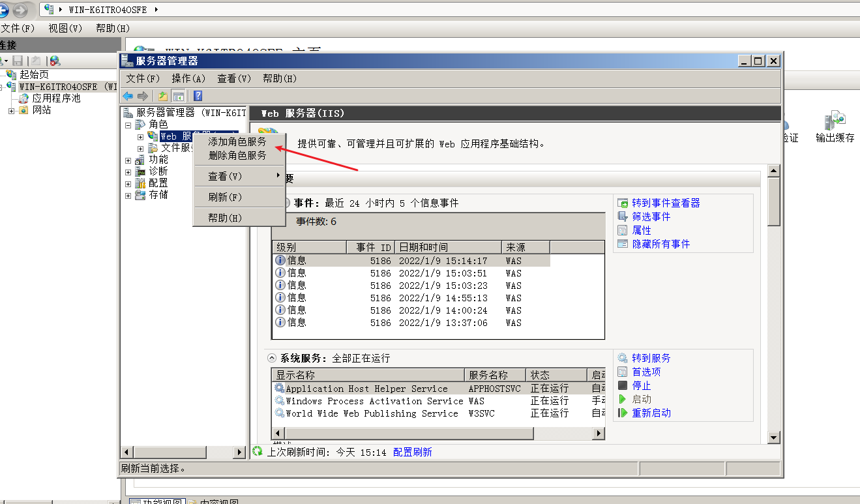Click the up-one-level folder toolbar icon

[x=163, y=96]
